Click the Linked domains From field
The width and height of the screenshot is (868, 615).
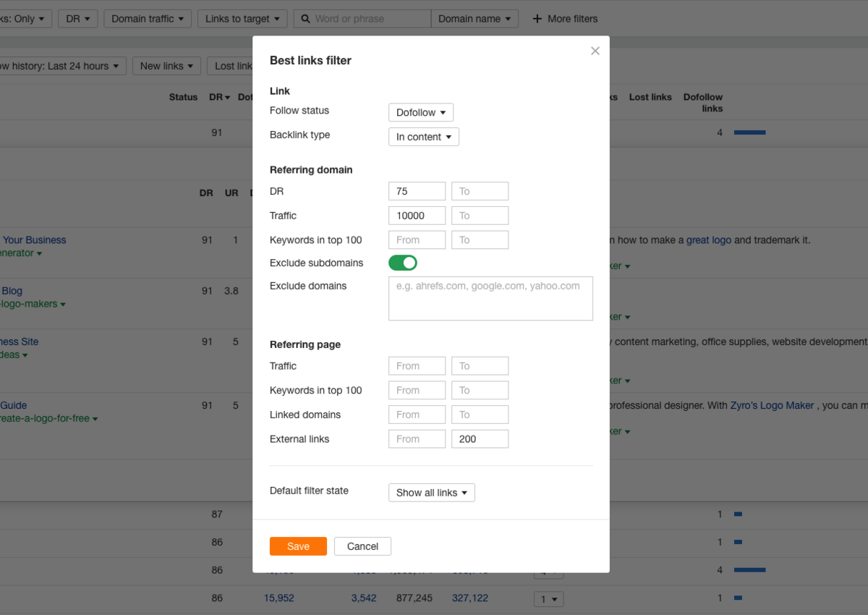(417, 415)
